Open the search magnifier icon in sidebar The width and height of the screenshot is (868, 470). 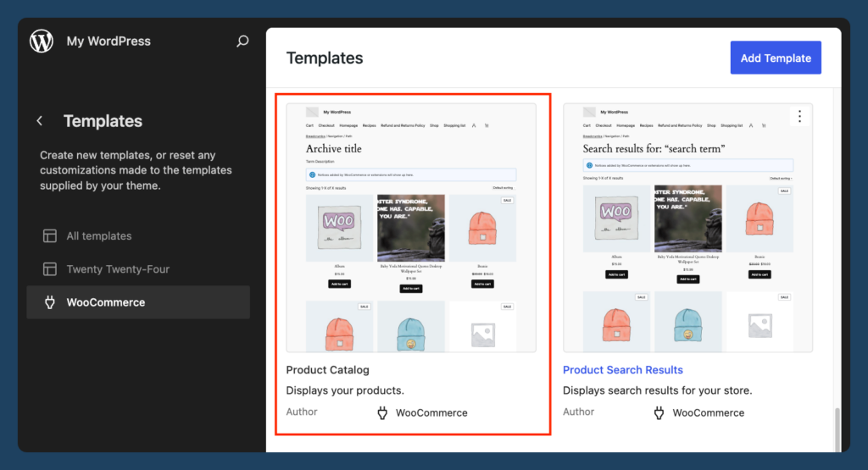[242, 41]
